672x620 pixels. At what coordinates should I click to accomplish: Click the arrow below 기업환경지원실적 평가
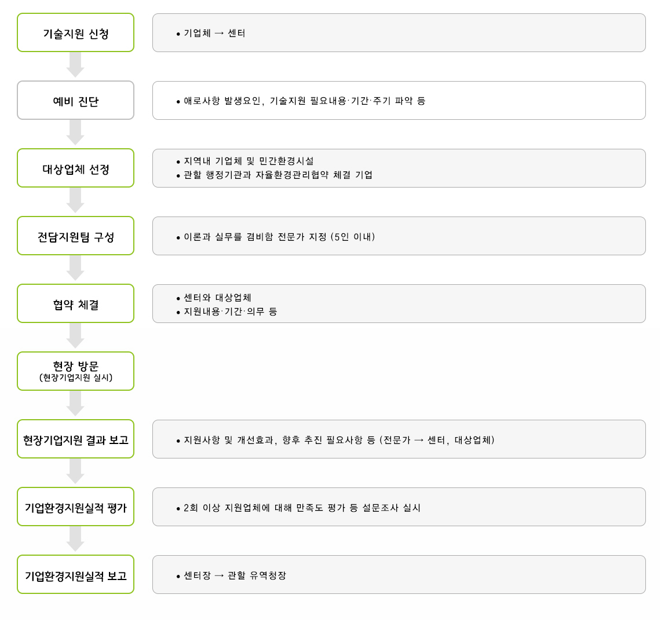(75, 538)
